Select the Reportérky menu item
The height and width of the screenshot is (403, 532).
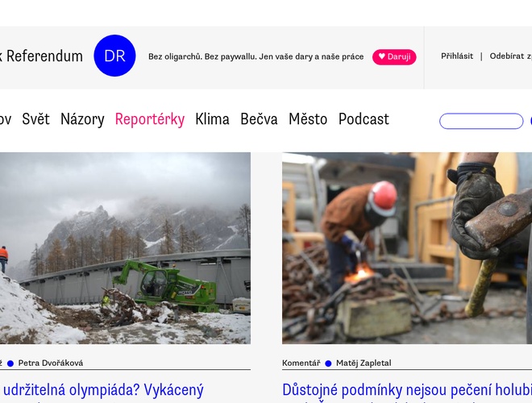coord(150,119)
